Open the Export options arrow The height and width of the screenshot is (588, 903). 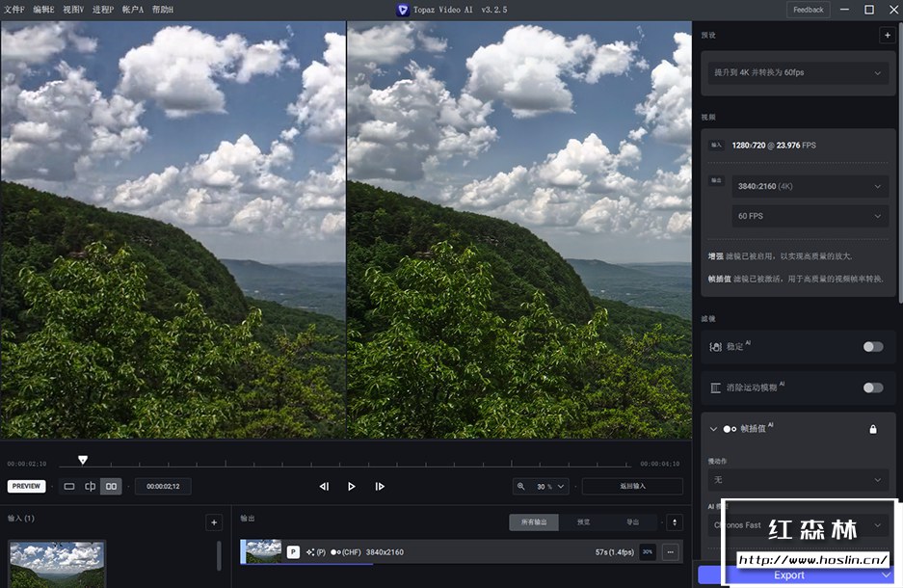887,575
